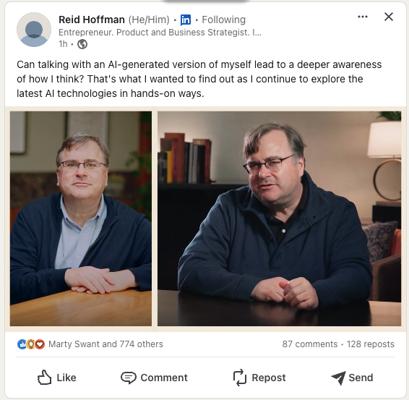
Task: Click the thumbs-up Like icon
Action: point(44,378)
